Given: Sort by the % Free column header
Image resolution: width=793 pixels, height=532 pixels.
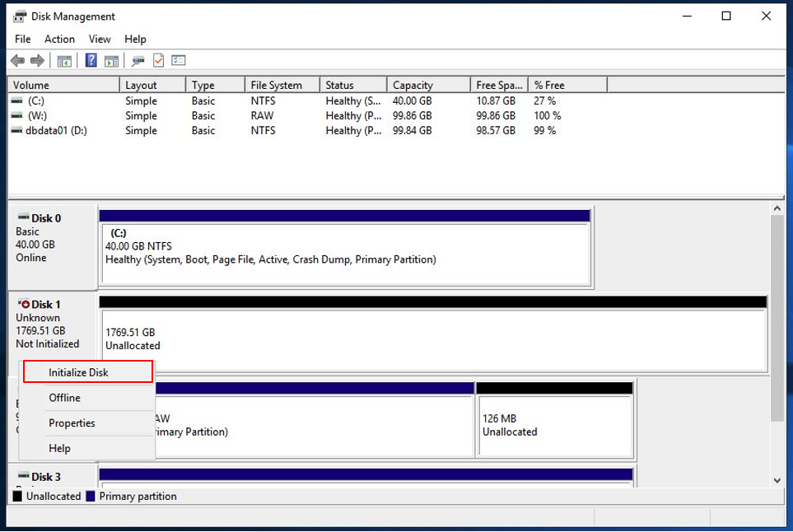Looking at the screenshot, I should point(567,85).
